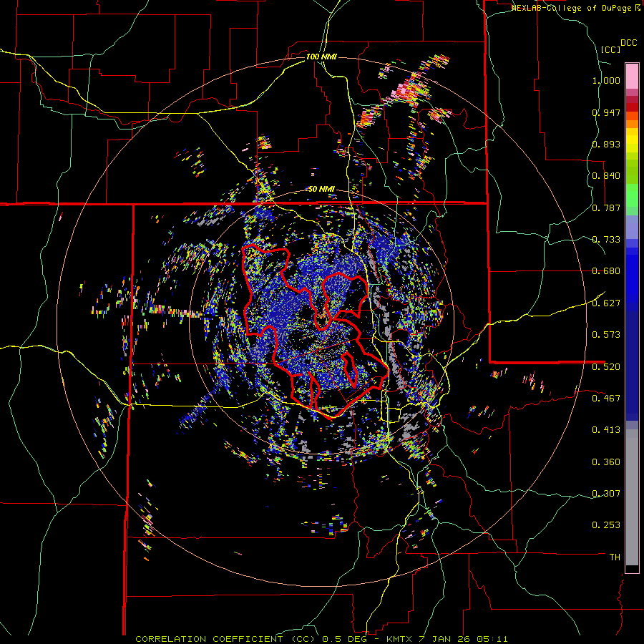
Task: Click the NEXLAB-College of DuPage watermark text
Action: point(576,8)
